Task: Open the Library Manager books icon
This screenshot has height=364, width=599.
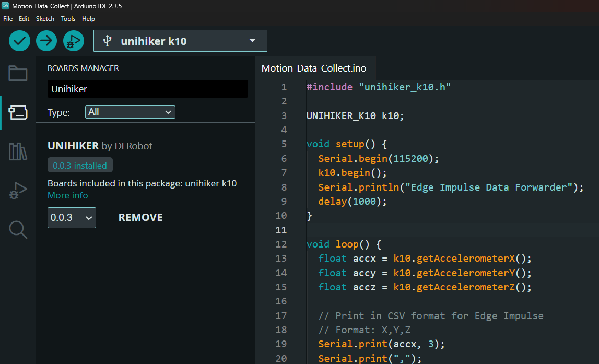Action: click(18, 151)
